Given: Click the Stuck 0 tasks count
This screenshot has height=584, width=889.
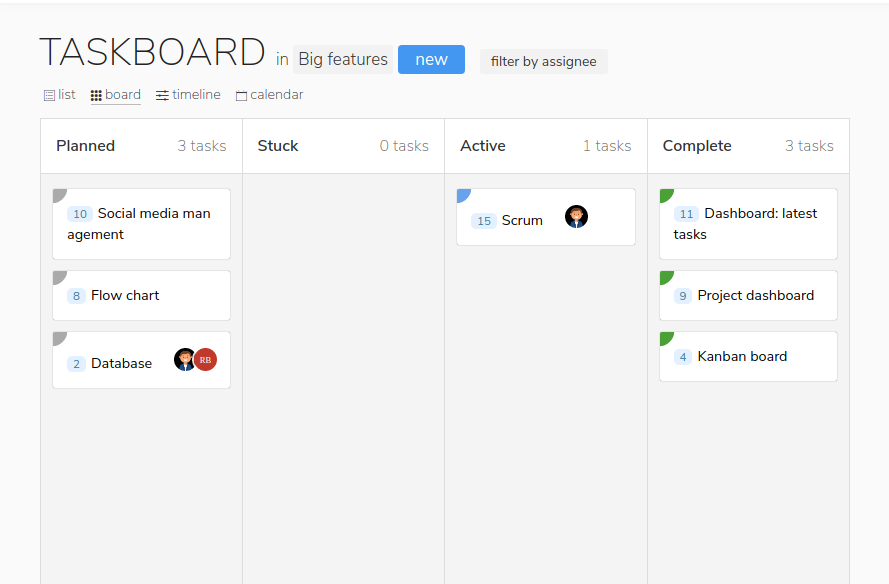Looking at the screenshot, I should click(x=404, y=146).
